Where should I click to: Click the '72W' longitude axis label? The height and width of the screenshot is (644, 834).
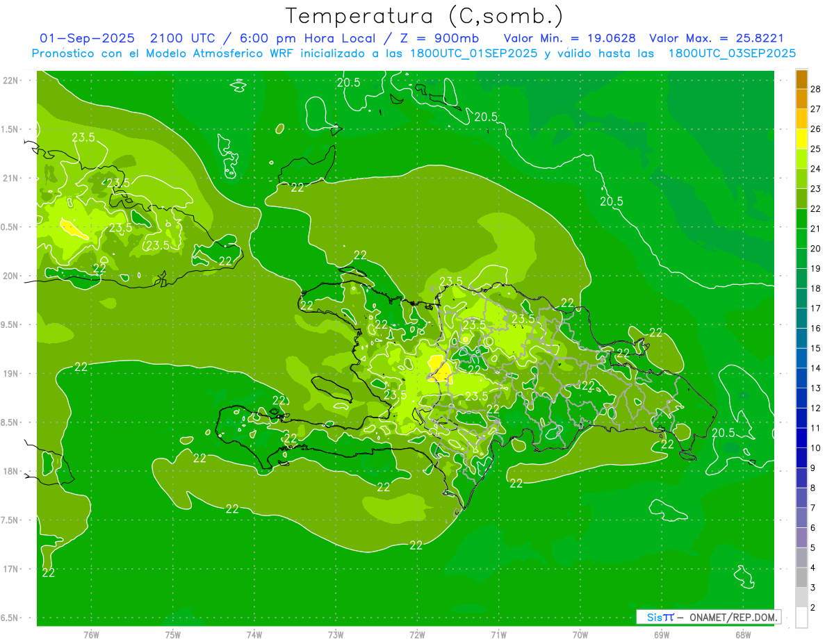point(417,634)
